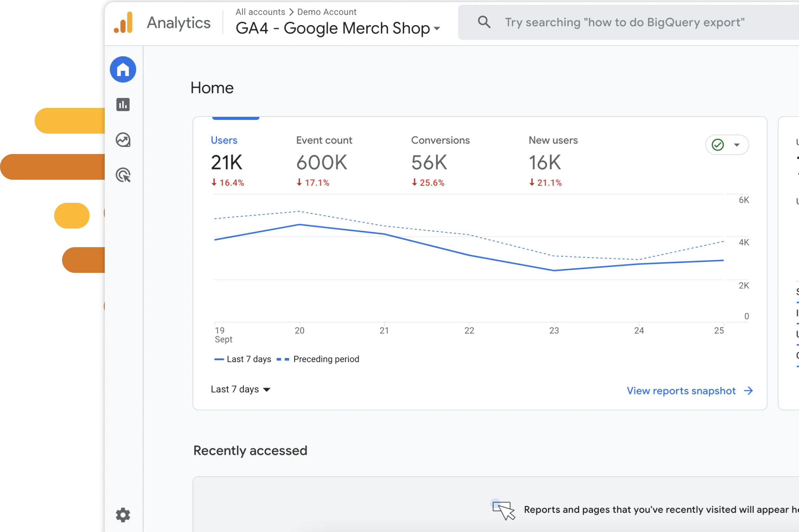The height and width of the screenshot is (532, 799).
Task: Open the Last 7 days date range dropdown
Action: 241,389
